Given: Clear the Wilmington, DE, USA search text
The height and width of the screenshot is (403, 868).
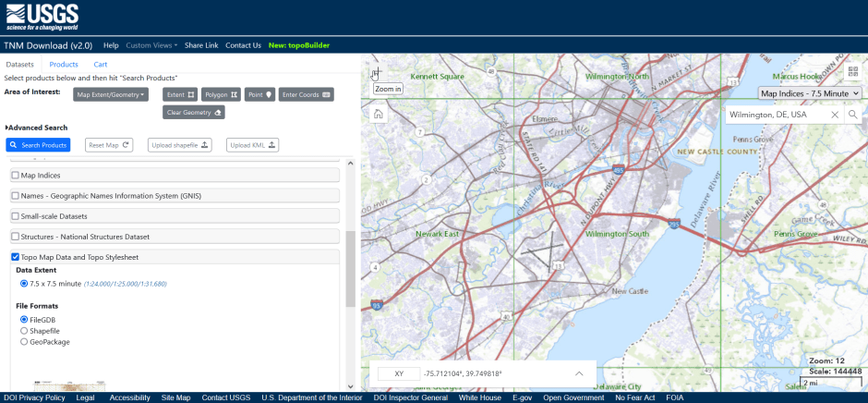Looking at the screenshot, I should coord(834,115).
